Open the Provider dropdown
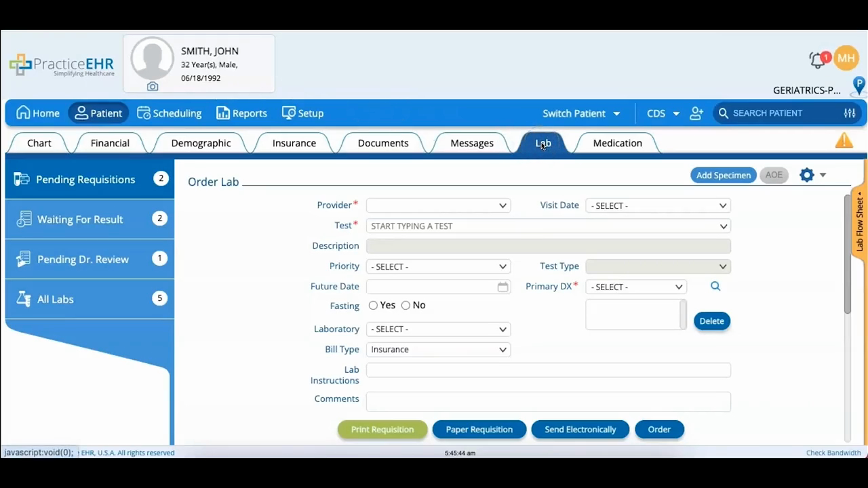This screenshot has height=488, width=868. [438, 205]
